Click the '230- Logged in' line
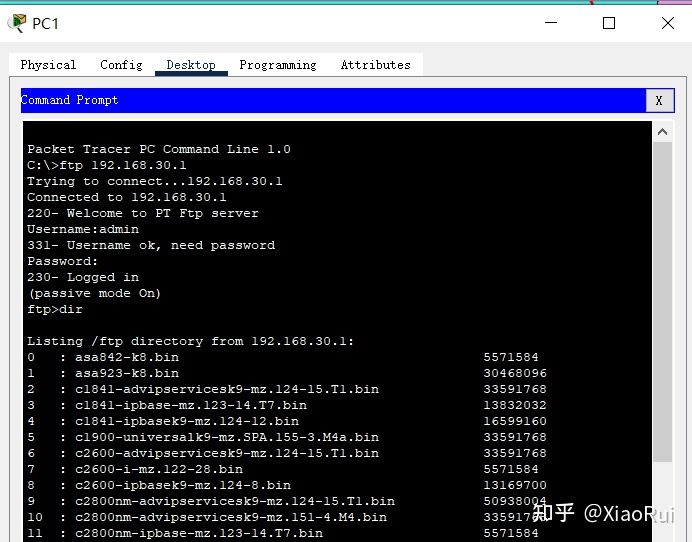The width and height of the screenshot is (692, 542). point(83,277)
